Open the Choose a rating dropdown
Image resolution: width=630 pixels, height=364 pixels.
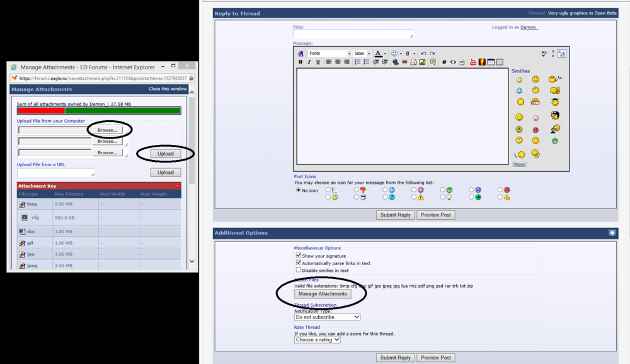(x=318, y=339)
